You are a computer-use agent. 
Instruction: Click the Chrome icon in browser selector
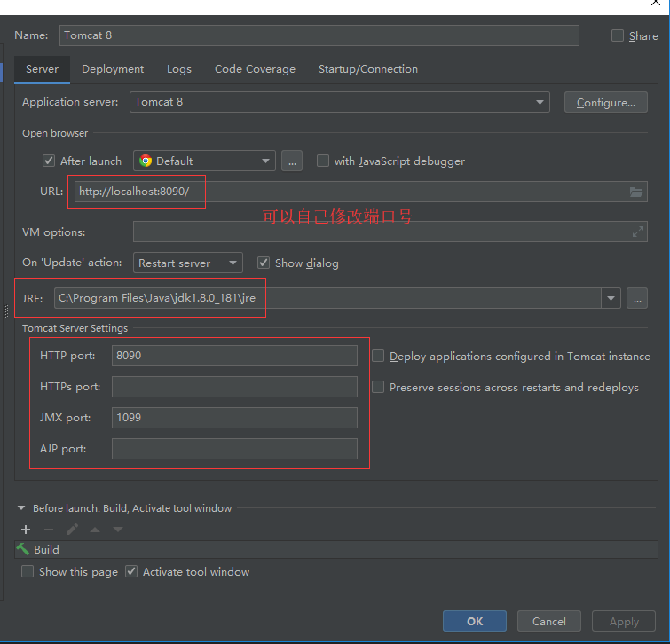(146, 161)
